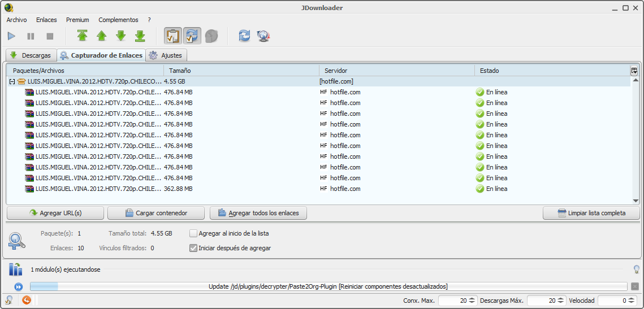Open the column chooser dropdown at table corner
Image resolution: width=644 pixels, height=309 pixels.
(634, 71)
